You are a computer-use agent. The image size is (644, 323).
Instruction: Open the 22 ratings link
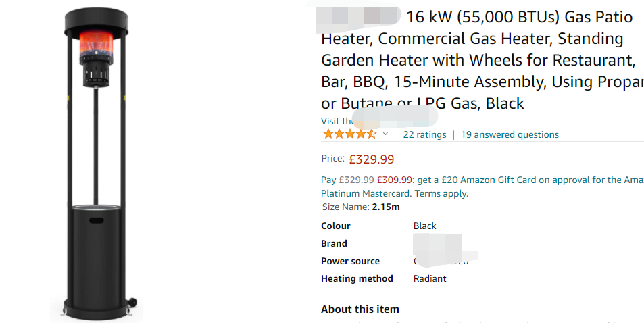tap(424, 134)
